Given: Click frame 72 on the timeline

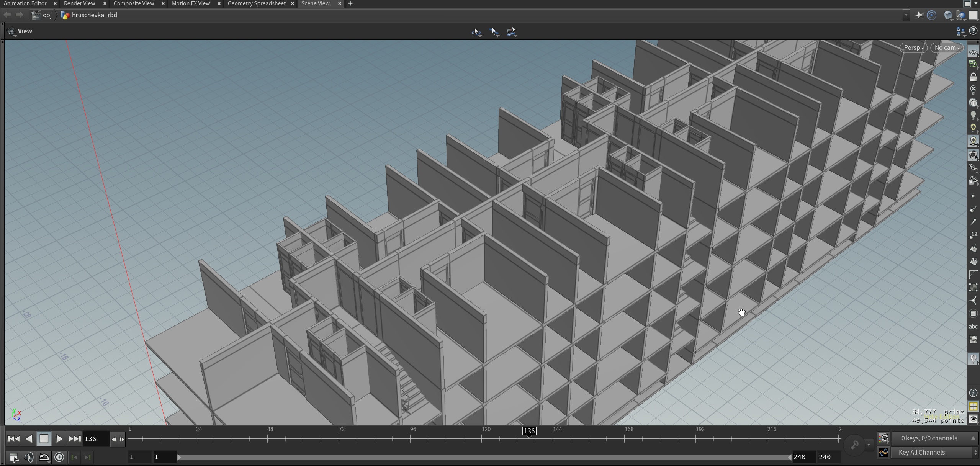Looking at the screenshot, I should [339, 439].
